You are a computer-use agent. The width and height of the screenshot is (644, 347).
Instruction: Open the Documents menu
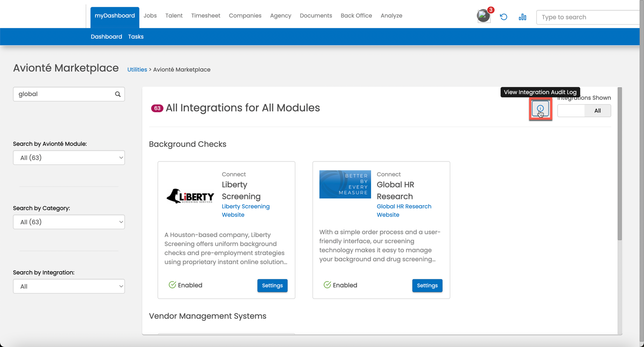coord(316,15)
